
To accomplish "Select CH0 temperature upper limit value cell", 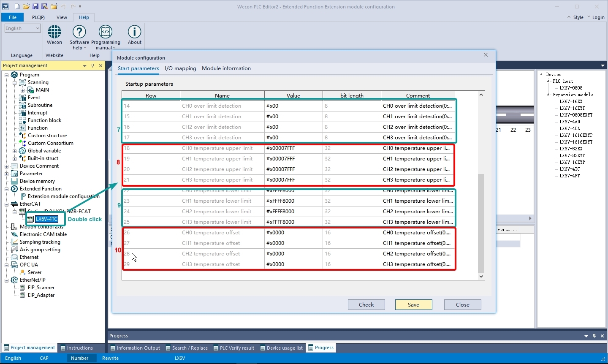I will pos(293,148).
